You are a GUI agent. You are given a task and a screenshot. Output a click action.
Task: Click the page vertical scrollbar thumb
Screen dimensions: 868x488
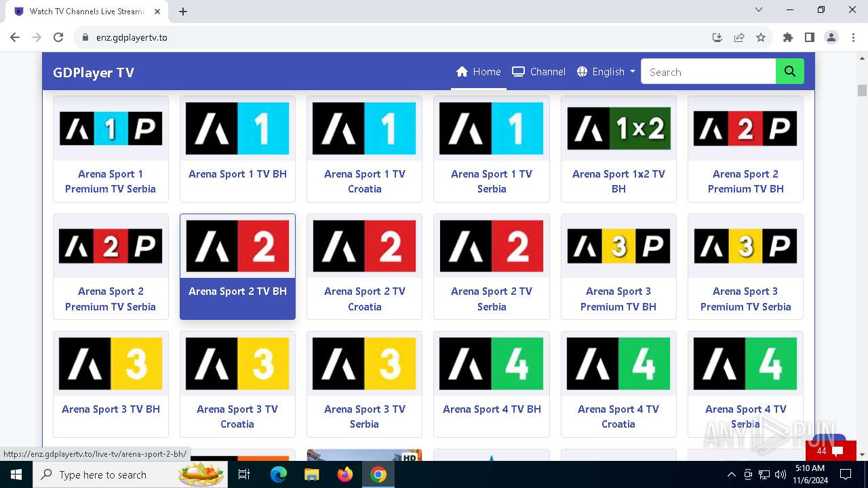pos(862,90)
